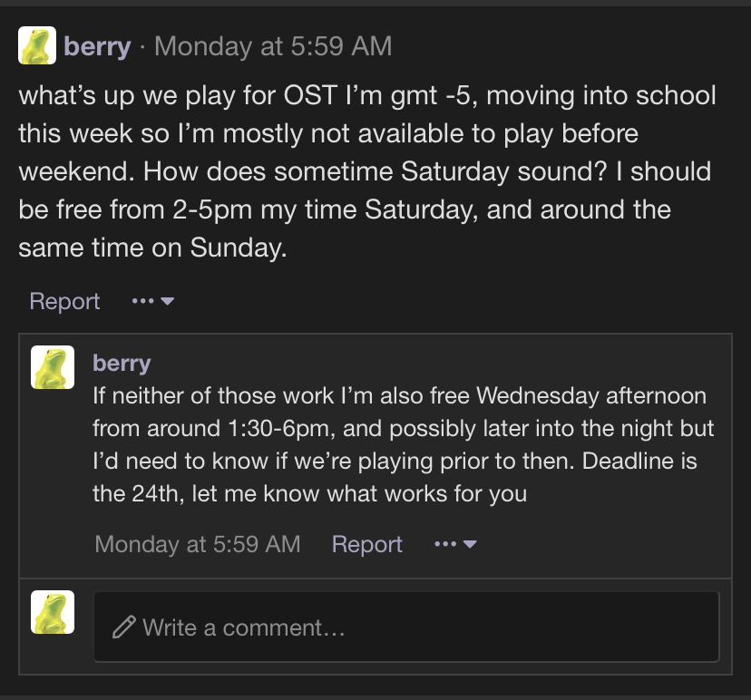Open berry's profile from the post header username

(x=97, y=46)
